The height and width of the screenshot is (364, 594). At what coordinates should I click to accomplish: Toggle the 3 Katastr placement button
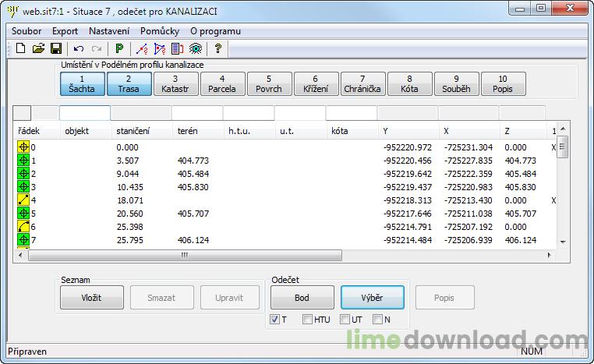(x=175, y=83)
